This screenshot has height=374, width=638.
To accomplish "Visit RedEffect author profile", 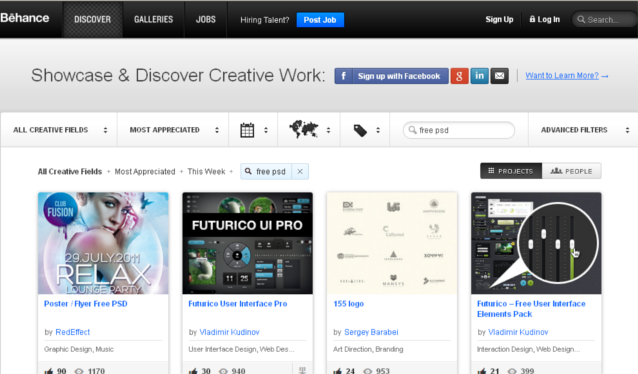I will pyautogui.click(x=72, y=332).
